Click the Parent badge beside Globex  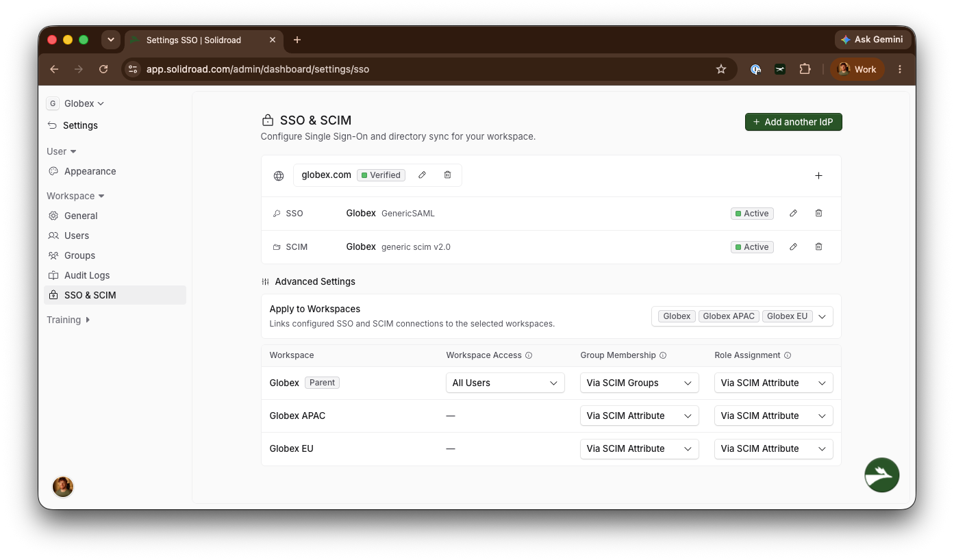tap(322, 383)
